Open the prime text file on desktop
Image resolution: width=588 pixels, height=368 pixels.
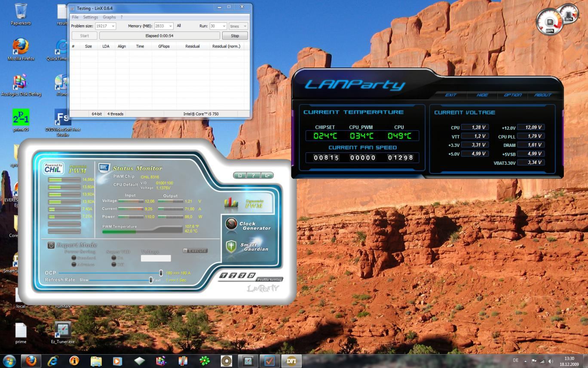pyautogui.click(x=21, y=333)
